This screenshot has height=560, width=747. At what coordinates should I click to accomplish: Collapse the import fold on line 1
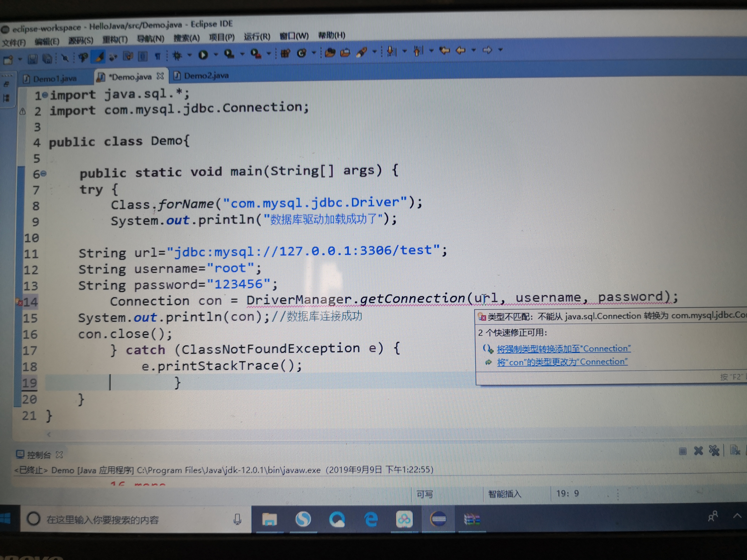tap(45, 96)
